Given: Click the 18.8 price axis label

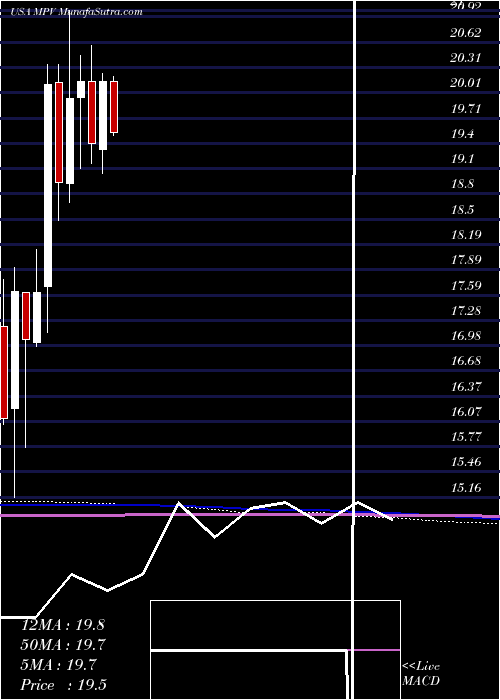Looking at the screenshot, I should coord(462,184).
